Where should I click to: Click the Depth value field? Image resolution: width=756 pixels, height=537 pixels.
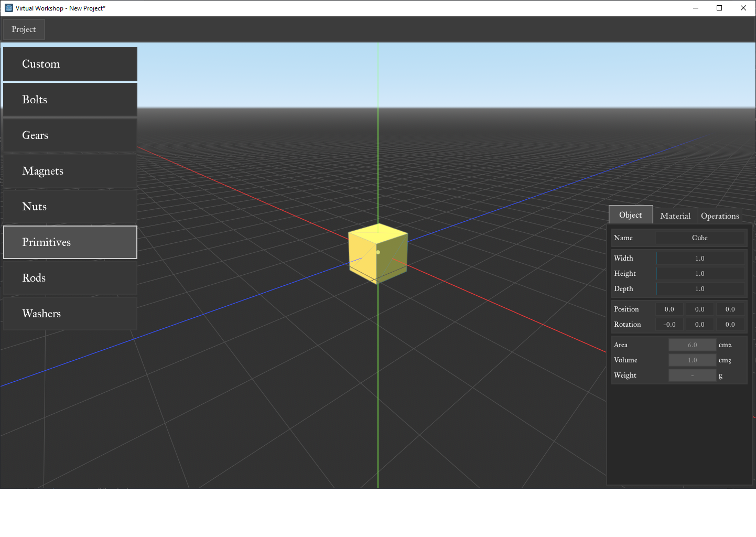(700, 289)
